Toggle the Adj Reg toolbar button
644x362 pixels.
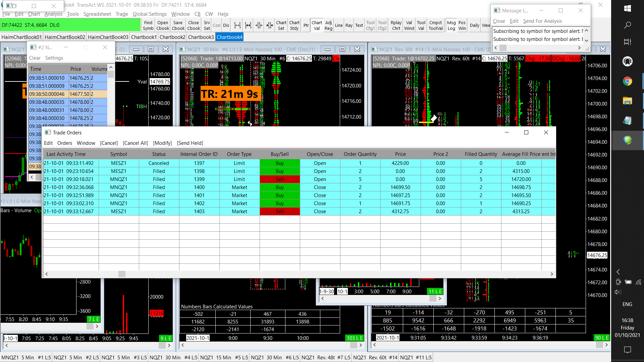pos(328,25)
